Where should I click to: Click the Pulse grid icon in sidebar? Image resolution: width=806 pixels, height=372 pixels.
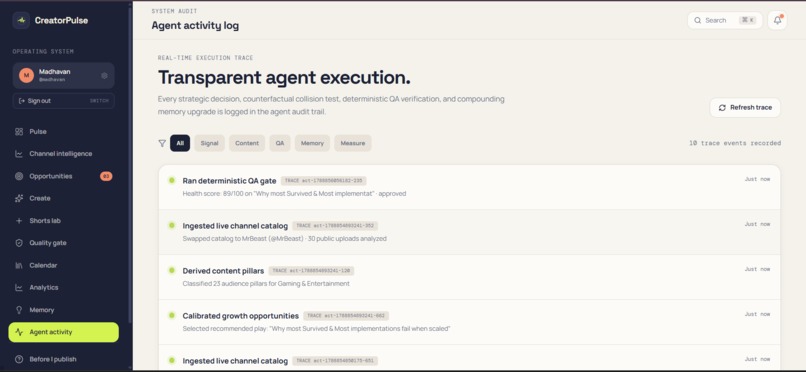coord(19,132)
